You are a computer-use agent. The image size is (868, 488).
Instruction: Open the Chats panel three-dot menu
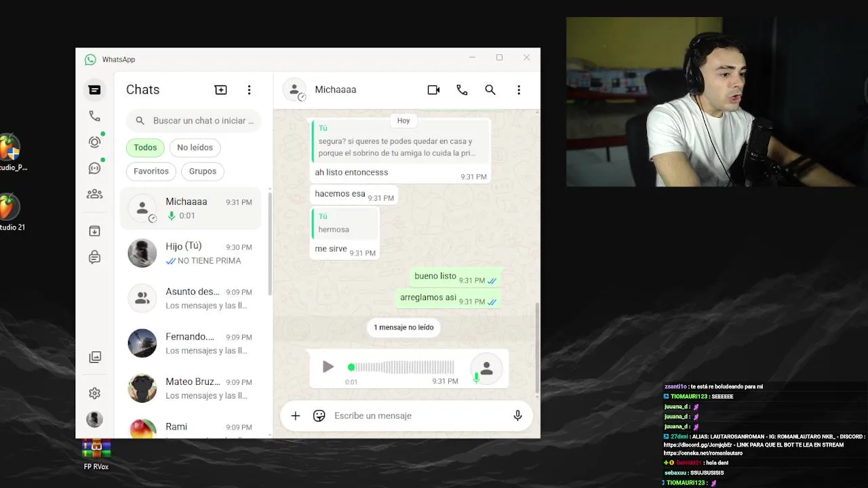(x=249, y=89)
